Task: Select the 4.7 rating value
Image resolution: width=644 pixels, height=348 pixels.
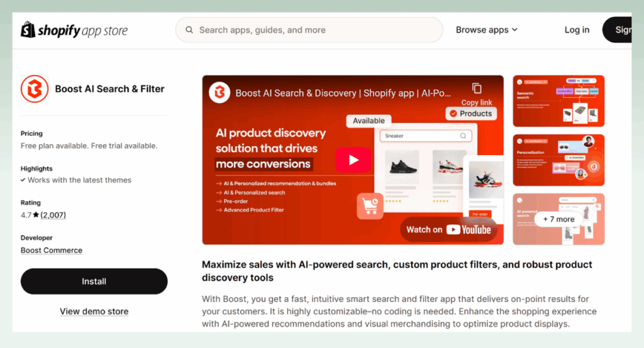Action: coord(26,215)
